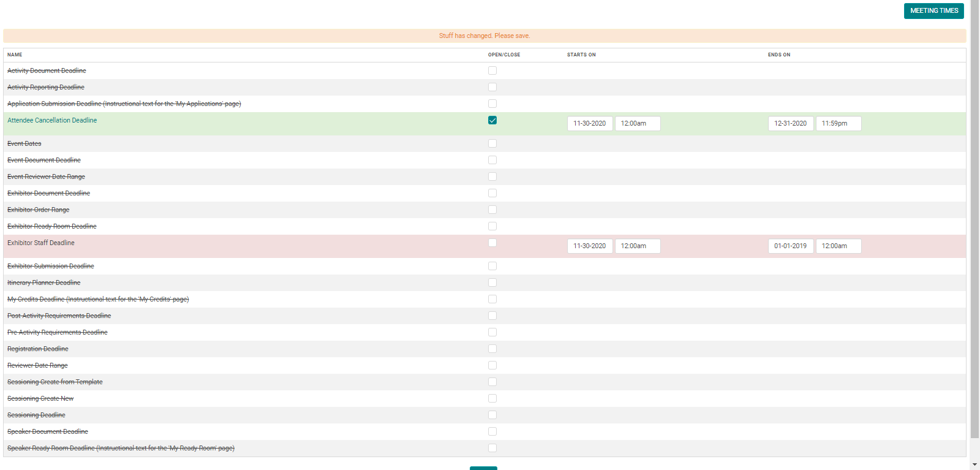This screenshot has height=470, width=980.
Task: Click the Event Dates row name
Action: [24, 143]
